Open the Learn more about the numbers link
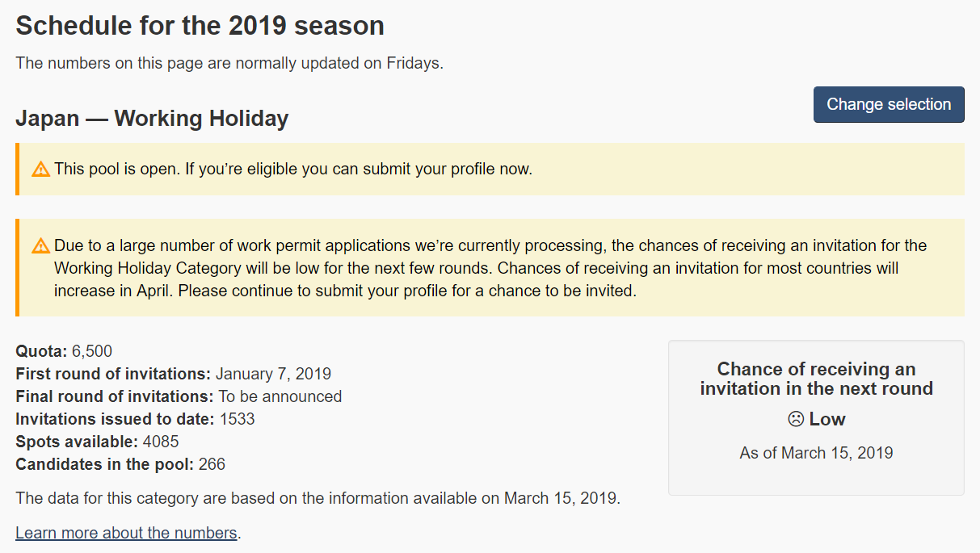 point(127,533)
